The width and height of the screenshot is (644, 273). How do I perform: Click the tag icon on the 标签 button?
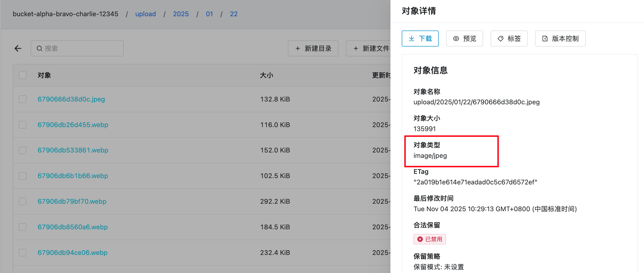pos(500,39)
